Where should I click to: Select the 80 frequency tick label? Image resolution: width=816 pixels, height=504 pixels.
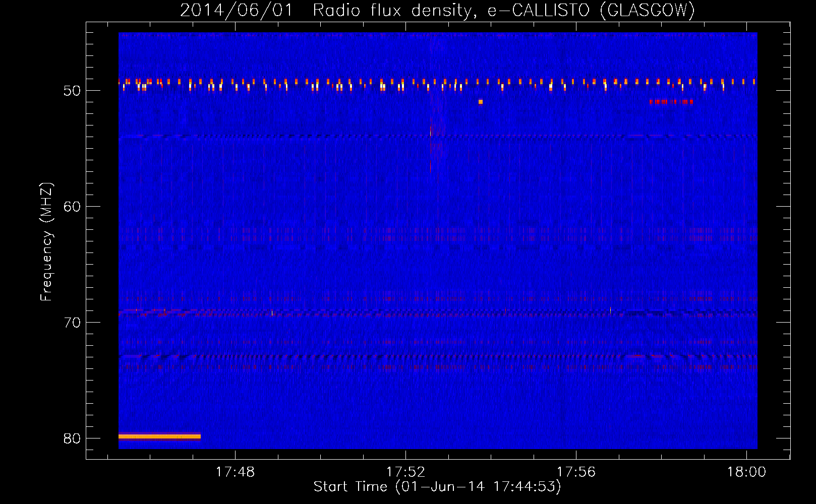pyautogui.click(x=72, y=438)
